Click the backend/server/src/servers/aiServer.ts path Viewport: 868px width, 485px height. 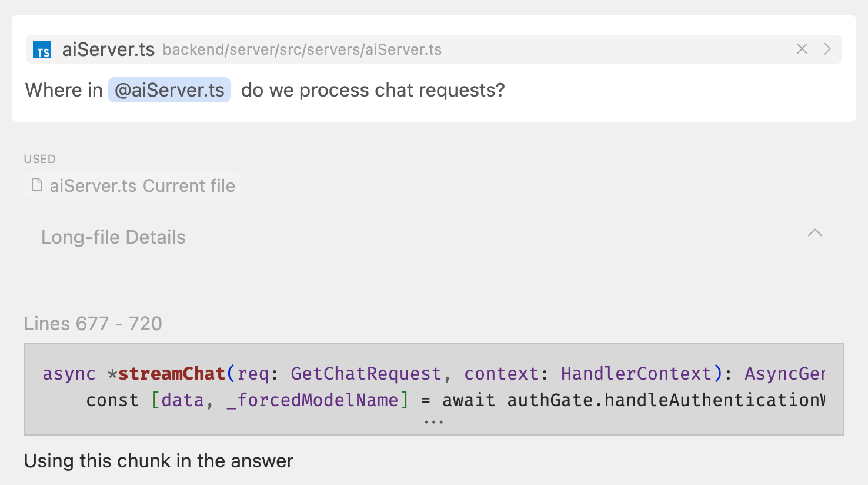302,50
